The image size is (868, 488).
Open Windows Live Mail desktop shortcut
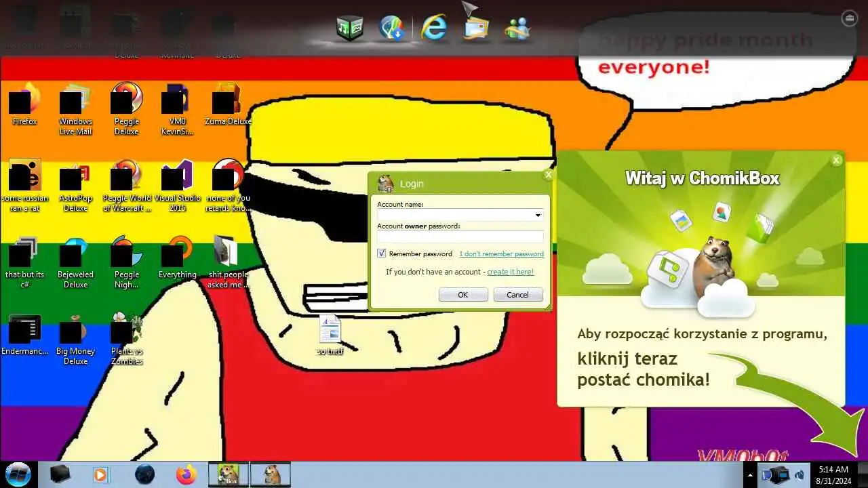(75, 108)
